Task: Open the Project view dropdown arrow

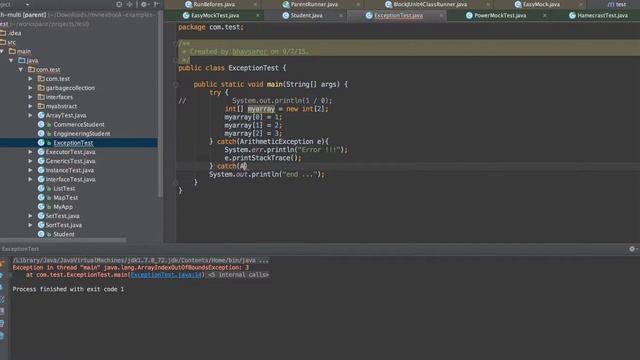Action: 27,4
